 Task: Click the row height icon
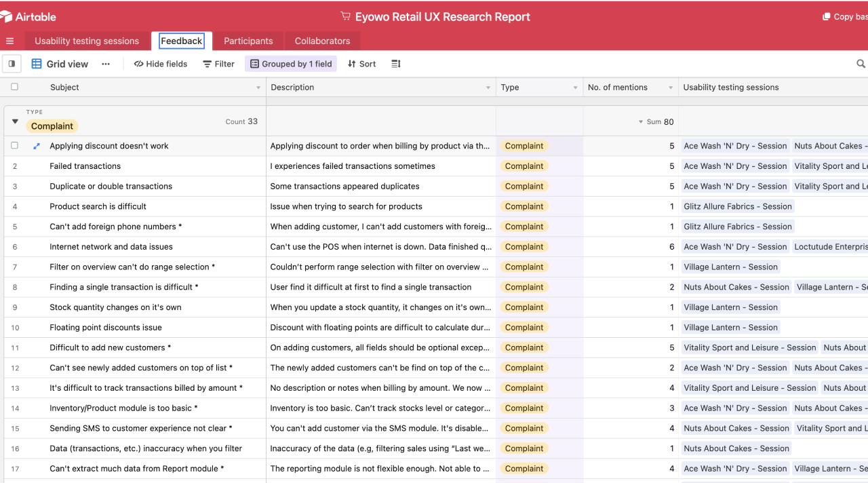(396, 64)
